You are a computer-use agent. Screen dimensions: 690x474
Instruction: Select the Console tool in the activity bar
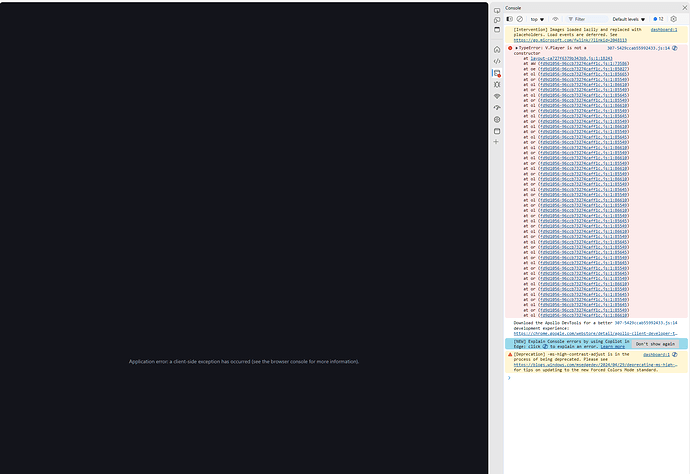click(497, 73)
